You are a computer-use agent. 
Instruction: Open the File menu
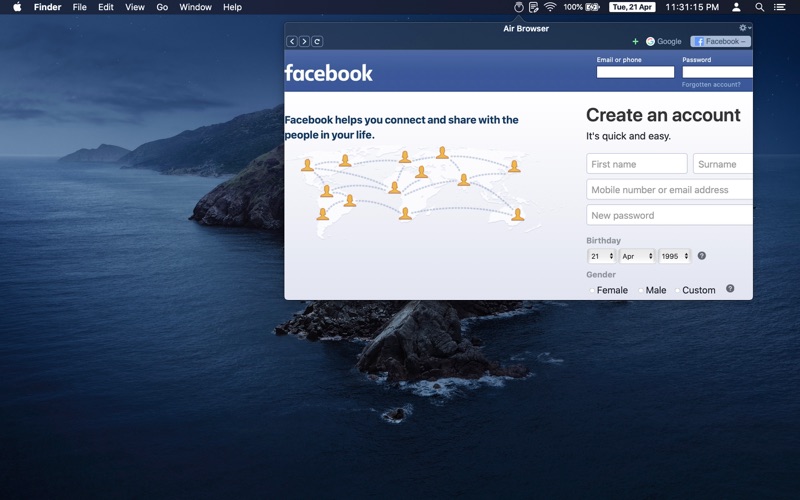pyautogui.click(x=80, y=7)
